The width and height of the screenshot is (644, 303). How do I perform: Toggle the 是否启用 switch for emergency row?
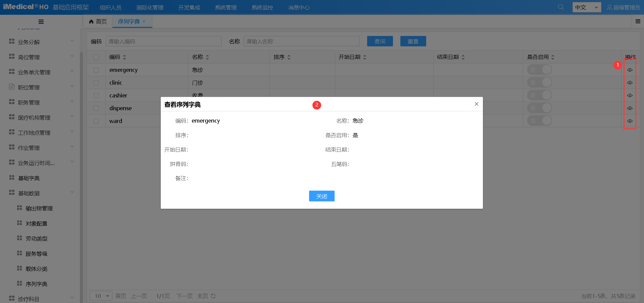click(x=539, y=70)
